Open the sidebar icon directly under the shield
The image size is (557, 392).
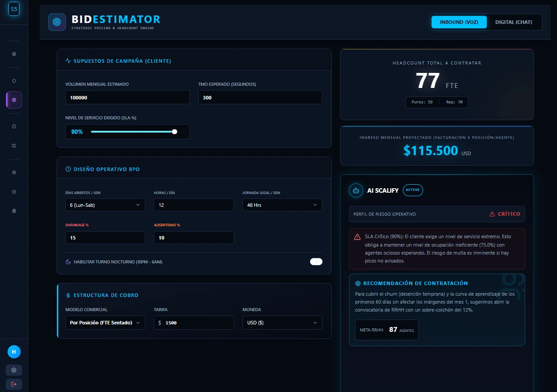pyautogui.click(x=14, y=211)
